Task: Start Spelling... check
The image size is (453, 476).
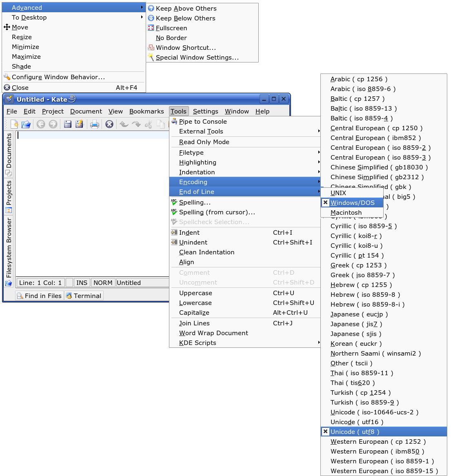Action: pos(245,202)
